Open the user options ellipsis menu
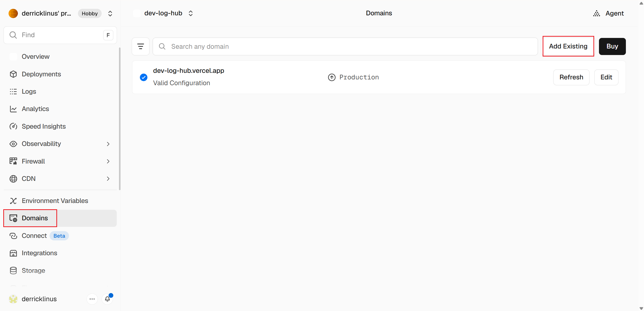The height and width of the screenshot is (311, 644). [92, 299]
